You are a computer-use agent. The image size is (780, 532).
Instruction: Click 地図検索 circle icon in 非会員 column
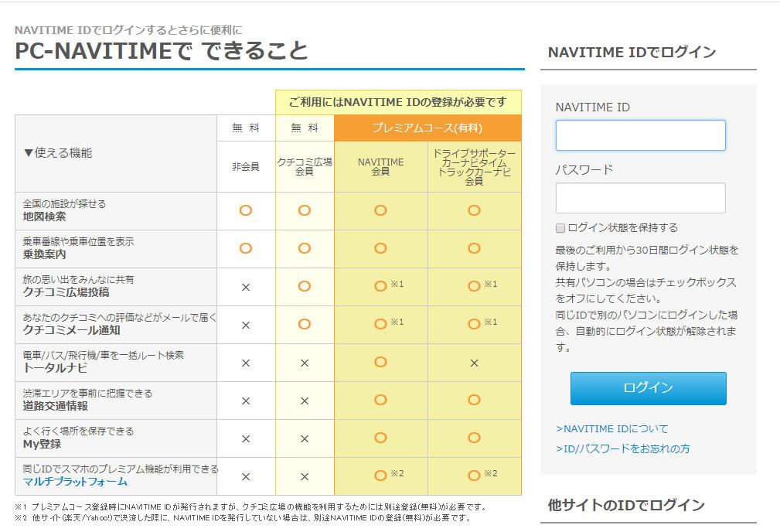coord(246,210)
